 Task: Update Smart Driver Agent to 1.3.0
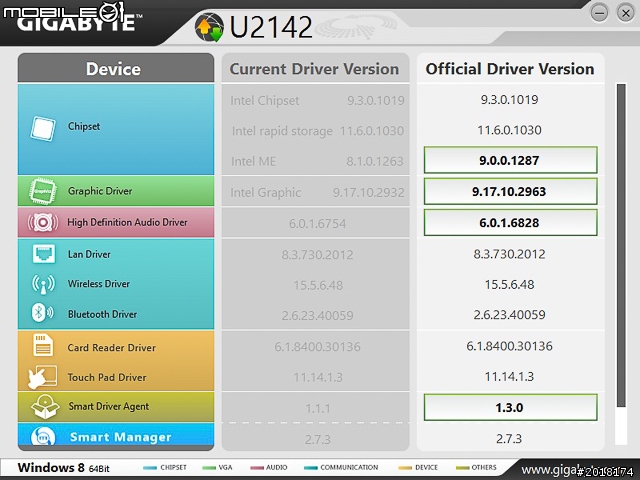click(x=510, y=407)
